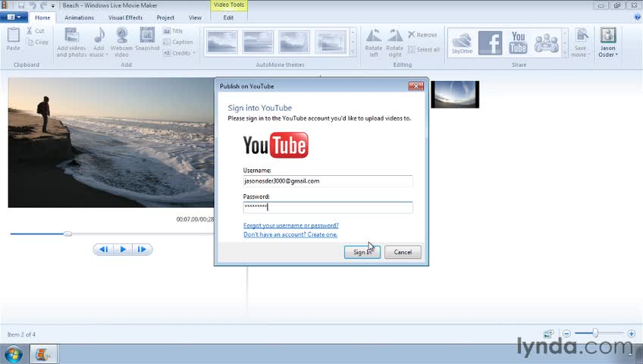Open the Customize Quick Access Toolbar dropdown

click(53, 6)
